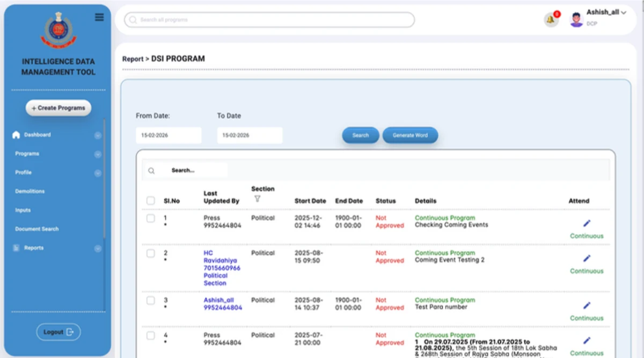This screenshot has height=358, width=644.
Task: Click 'Checking Coming Events' details text
Action: point(451,225)
